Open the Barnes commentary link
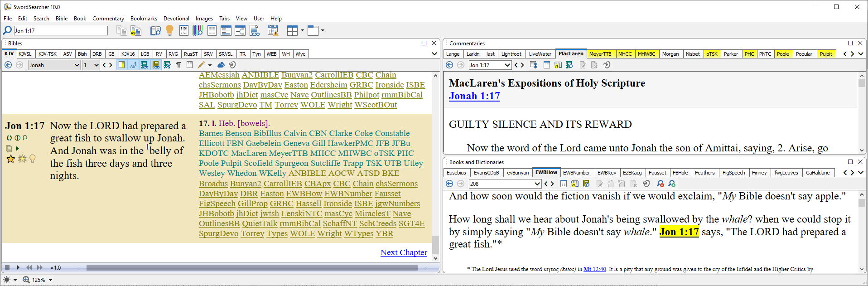This screenshot has width=868, height=286. coord(211,133)
